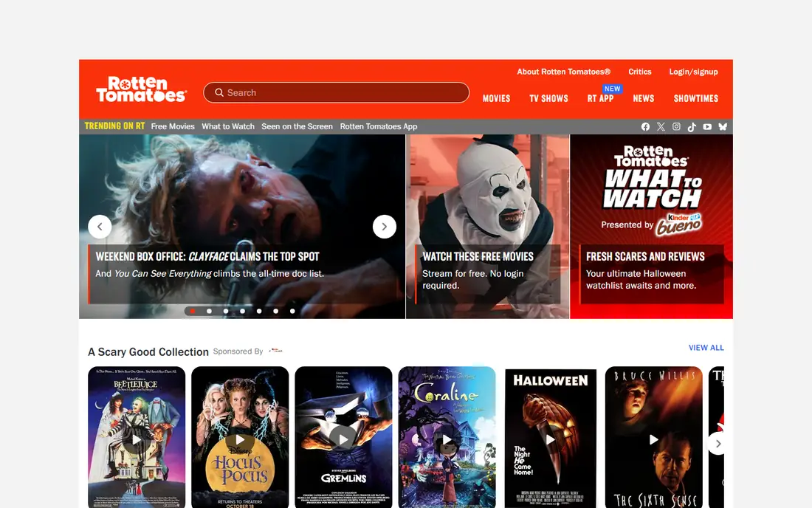Open the Halloween poster title
Screen dimensions: 812x508
[x=551, y=380]
